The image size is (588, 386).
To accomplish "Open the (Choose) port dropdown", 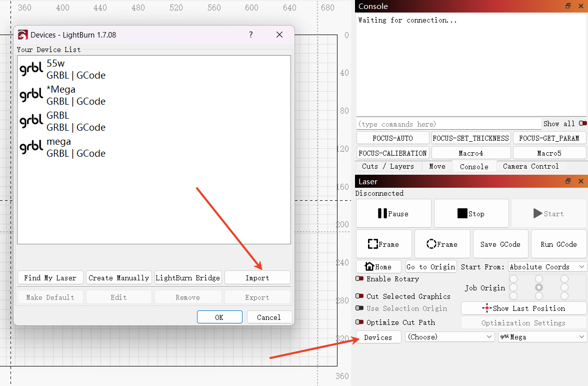I will click(449, 337).
